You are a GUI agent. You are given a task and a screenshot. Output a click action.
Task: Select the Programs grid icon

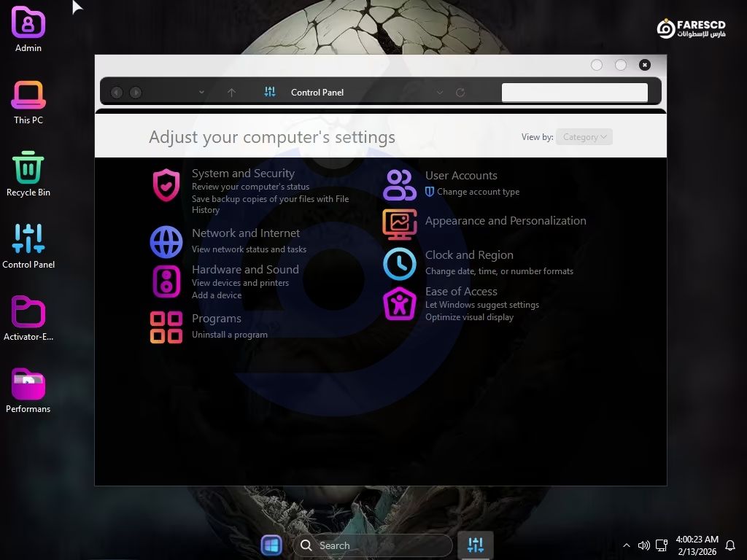[x=166, y=327]
